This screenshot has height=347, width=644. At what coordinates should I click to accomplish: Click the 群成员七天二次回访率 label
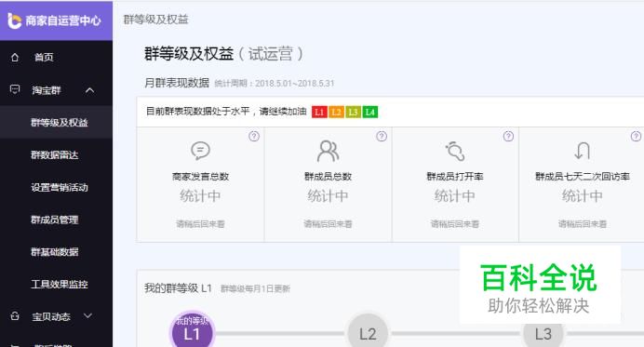[x=583, y=177]
